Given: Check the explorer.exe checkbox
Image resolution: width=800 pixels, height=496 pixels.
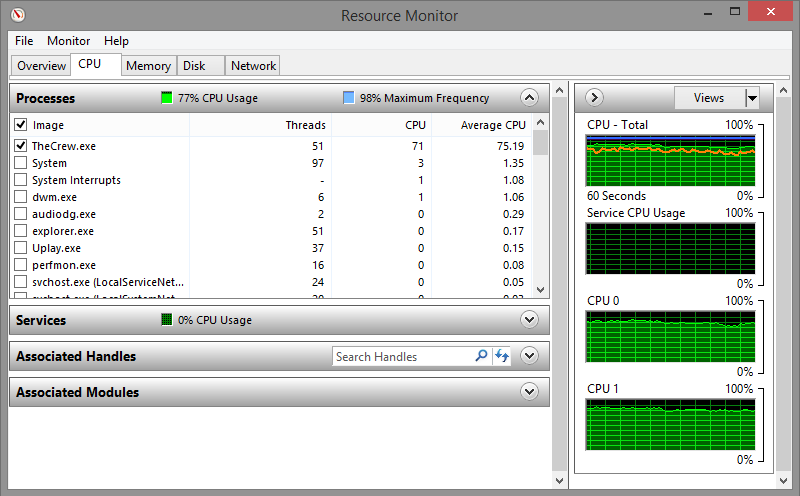Looking at the screenshot, I should [20, 231].
